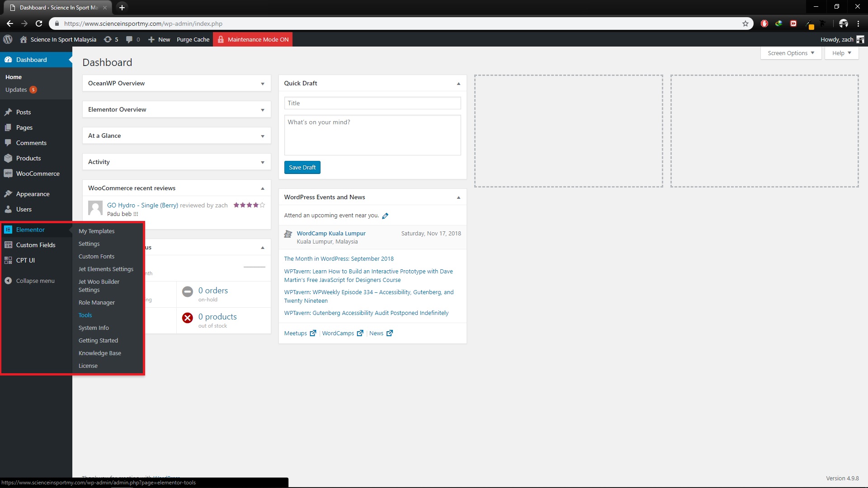Click the CPT UI icon in sidebar
Image resolution: width=868 pixels, height=488 pixels.
pos(8,260)
